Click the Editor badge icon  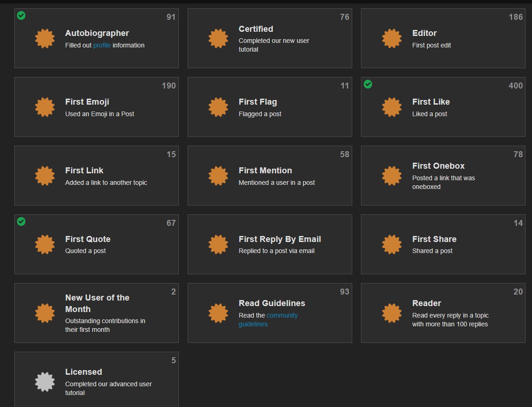click(x=392, y=38)
